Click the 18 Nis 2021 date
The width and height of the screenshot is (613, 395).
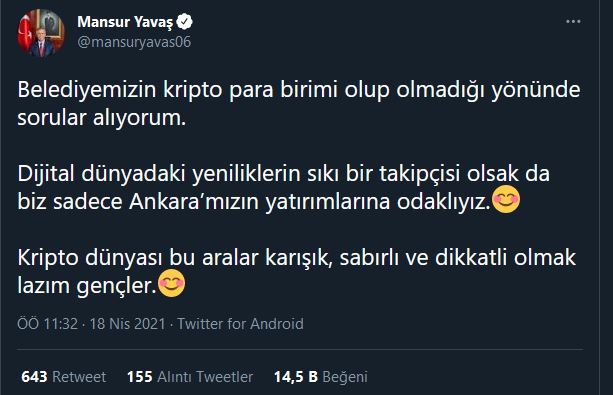[127, 324]
